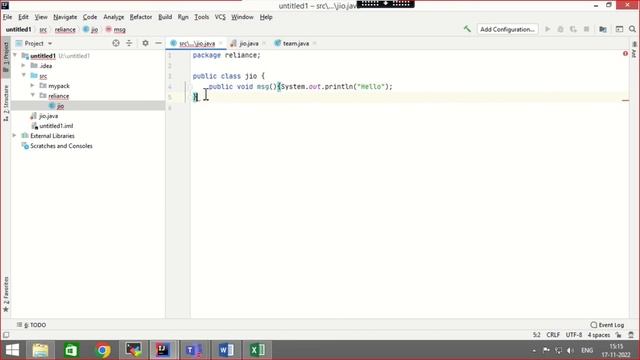Expand External Libraries node
The image size is (640, 360).
(15, 135)
